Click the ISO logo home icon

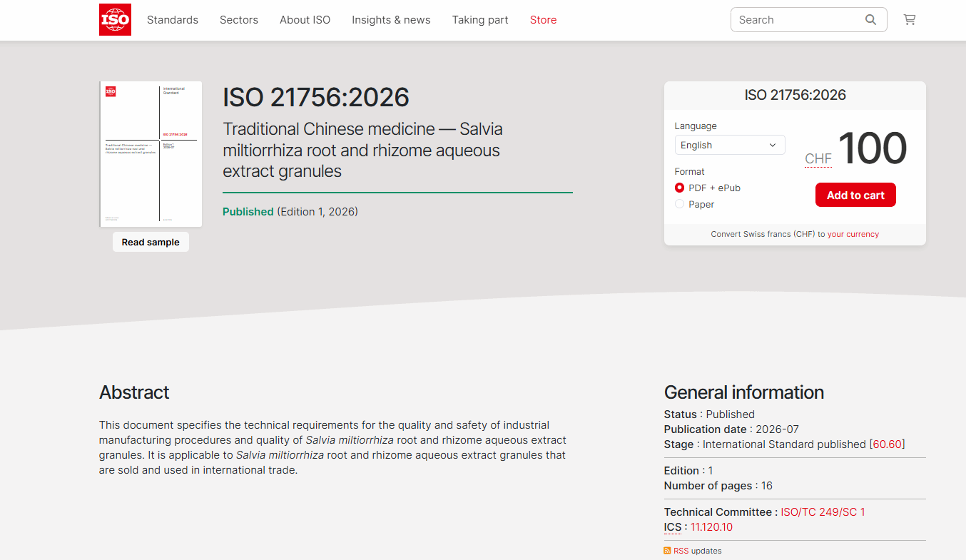point(115,20)
